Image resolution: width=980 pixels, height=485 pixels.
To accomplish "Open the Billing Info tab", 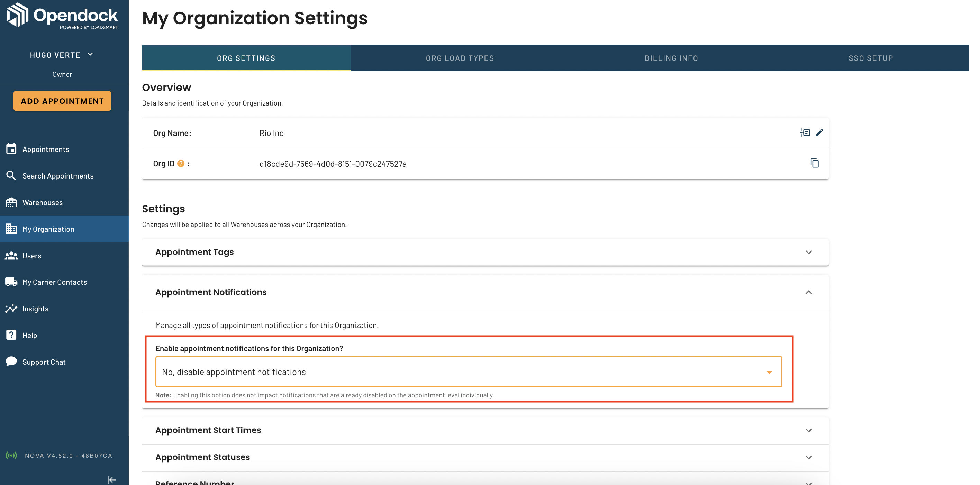I will coord(671,58).
